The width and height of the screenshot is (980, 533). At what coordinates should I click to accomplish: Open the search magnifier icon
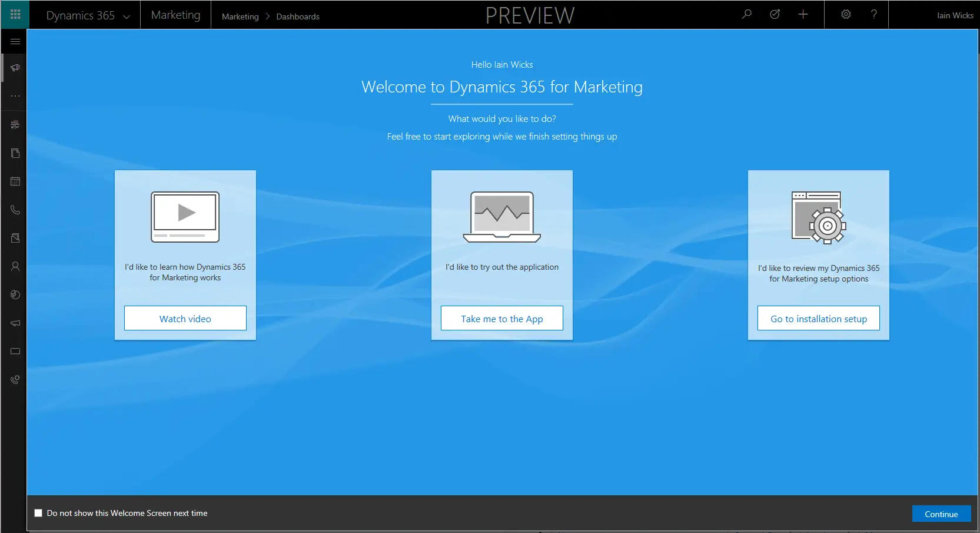(x=746, y=14)
